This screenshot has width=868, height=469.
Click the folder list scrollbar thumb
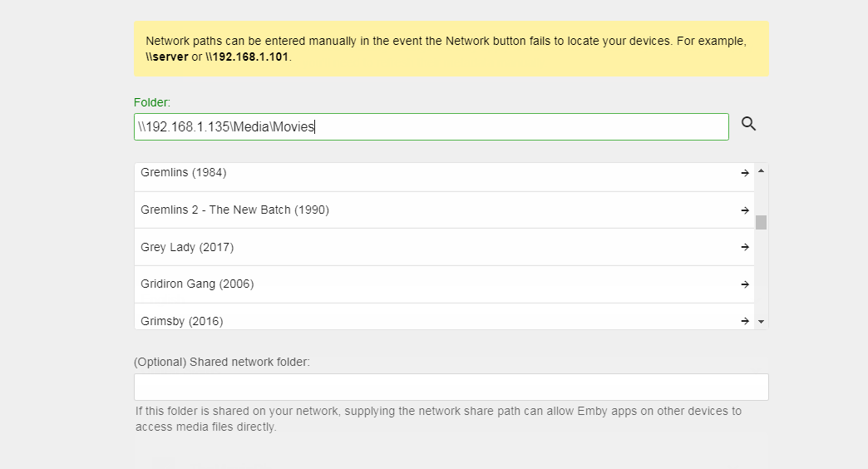(761, 222)
